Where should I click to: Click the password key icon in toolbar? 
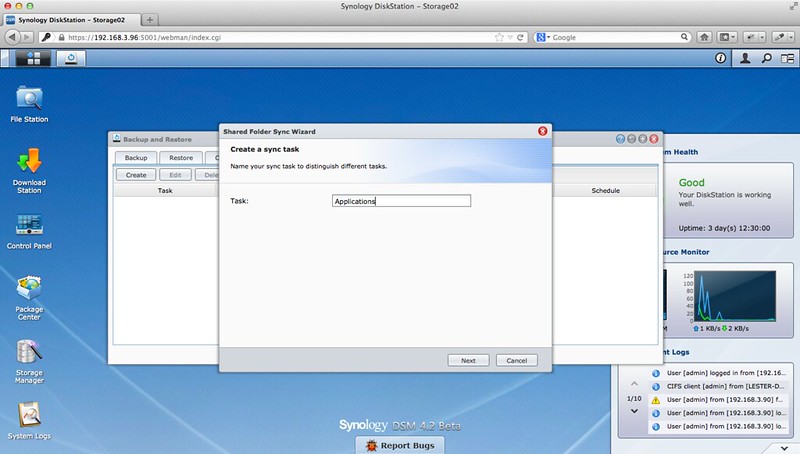coord(46,37)
